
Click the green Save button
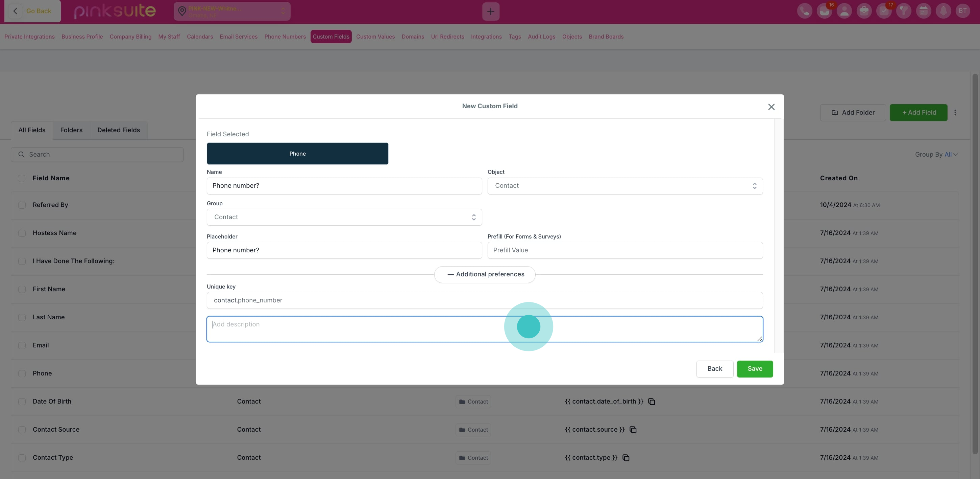[x=754, y=369]
